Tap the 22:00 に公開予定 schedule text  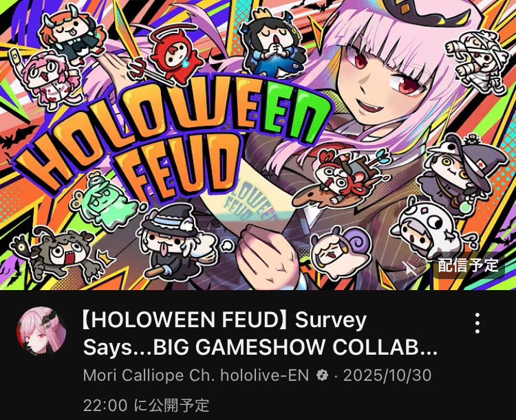pos(147,405)
